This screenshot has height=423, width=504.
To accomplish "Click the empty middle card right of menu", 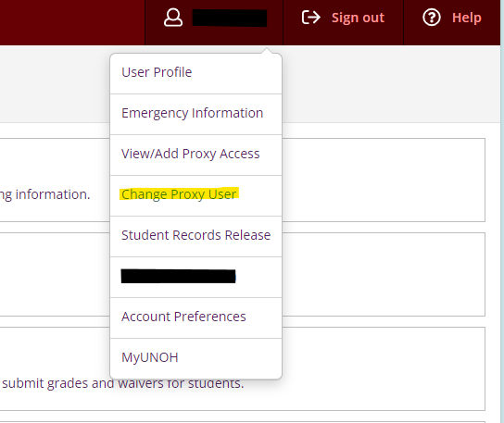I will click(383, 275).
